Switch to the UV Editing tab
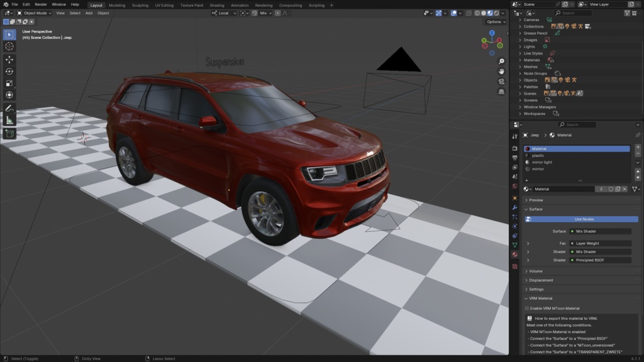 (164, 5)
